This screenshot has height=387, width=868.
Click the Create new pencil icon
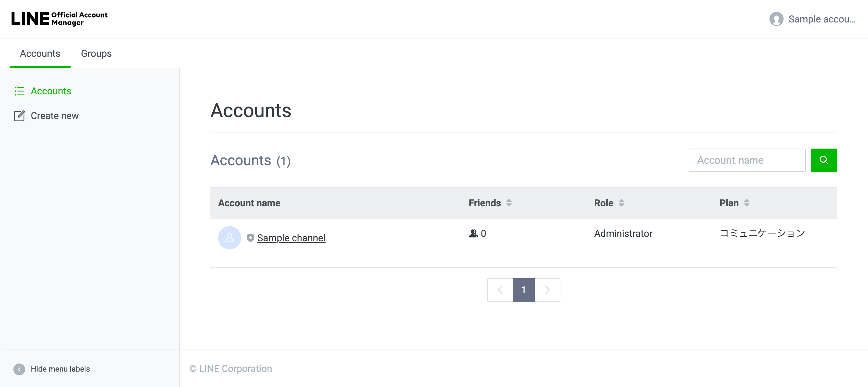19,116
